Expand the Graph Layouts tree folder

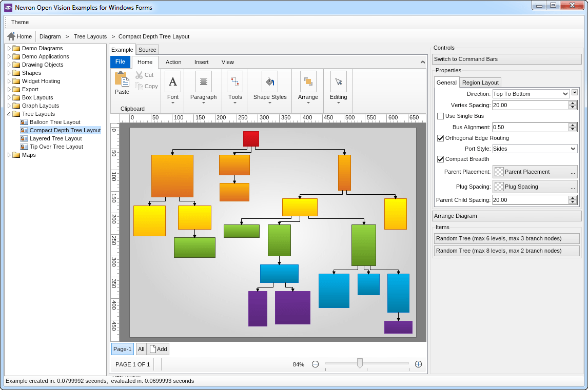click(x=9, y=106)
